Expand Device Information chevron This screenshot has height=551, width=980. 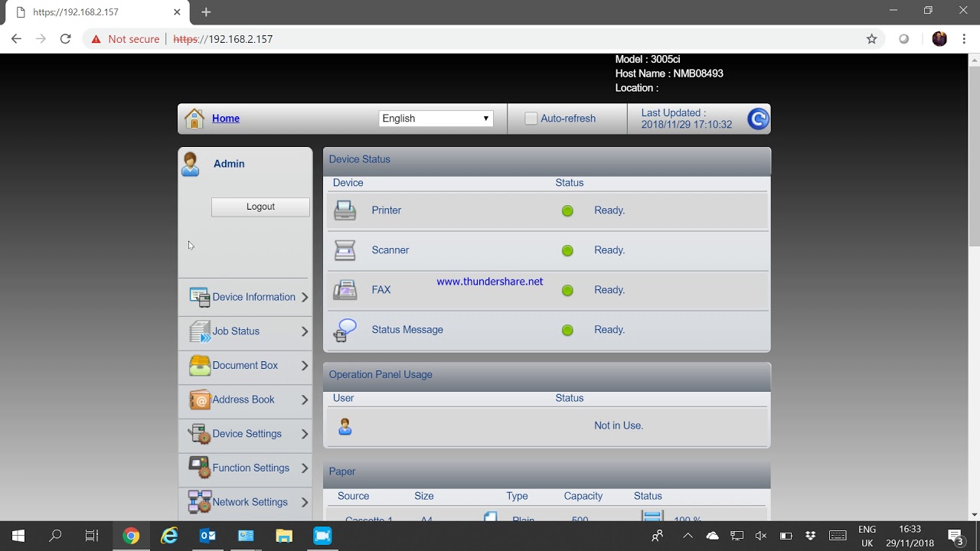tap(305, 298)
